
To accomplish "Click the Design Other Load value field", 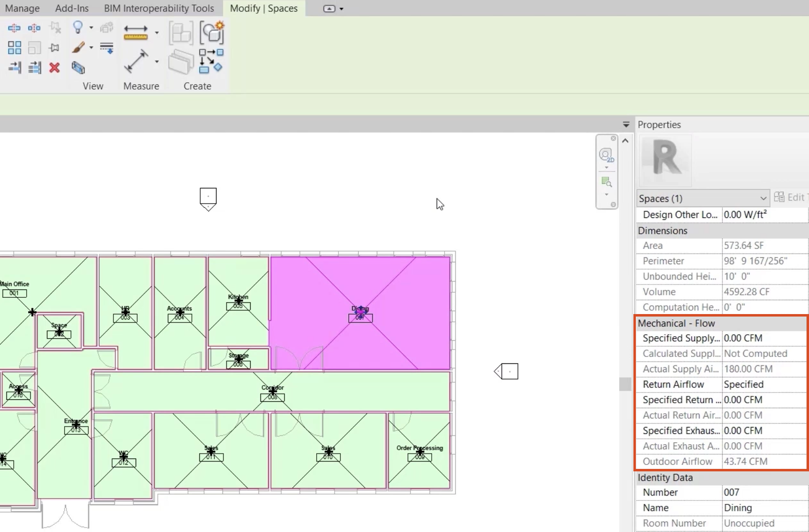I will 765,215.
